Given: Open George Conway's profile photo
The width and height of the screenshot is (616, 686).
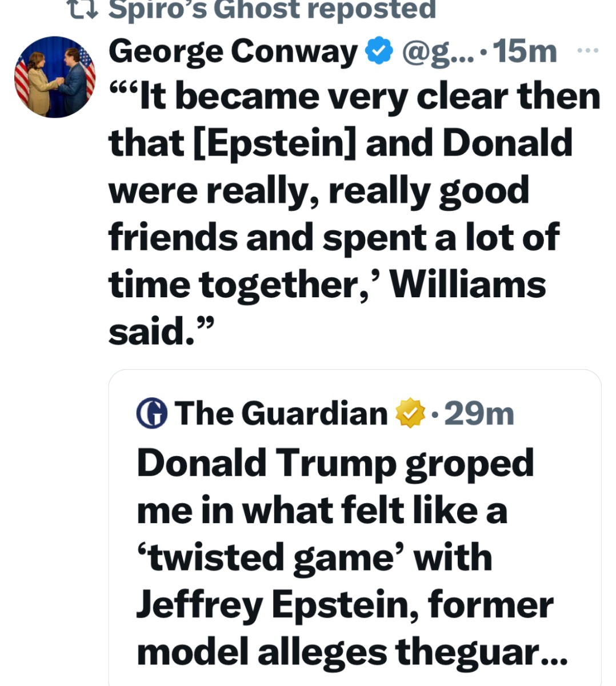Looking at the screenshot, I should 55,77.
